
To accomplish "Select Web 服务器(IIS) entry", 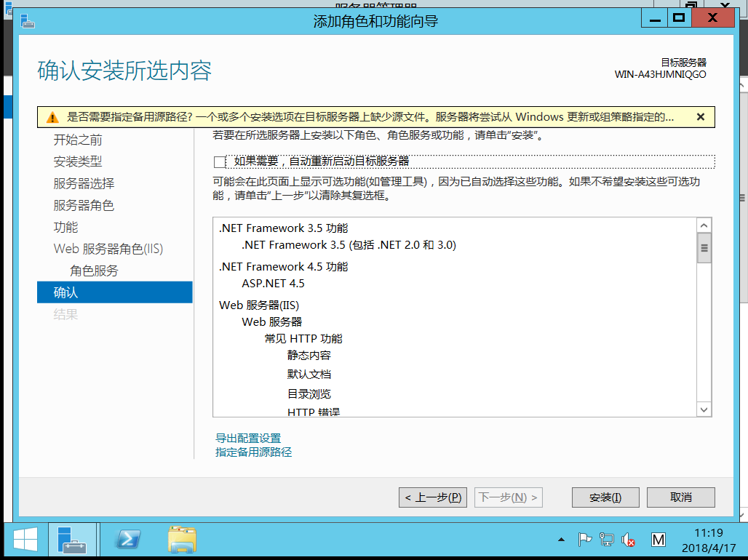I will coord(259,305).
